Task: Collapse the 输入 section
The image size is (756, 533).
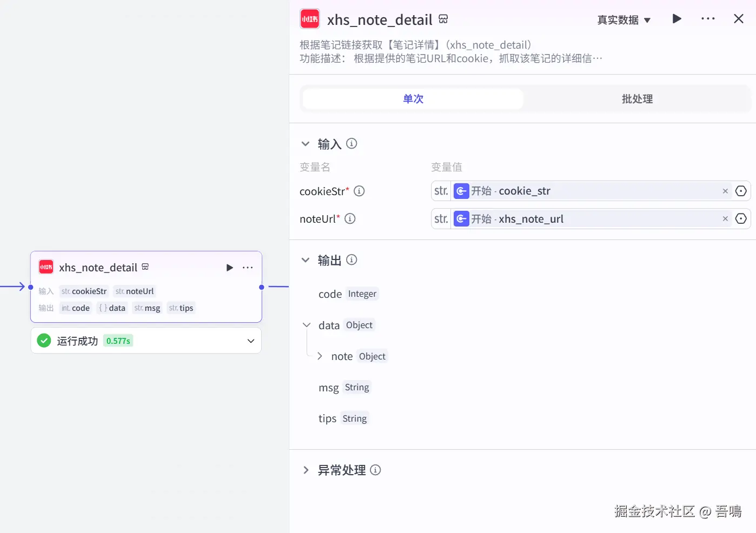Action: pos(306,144)
